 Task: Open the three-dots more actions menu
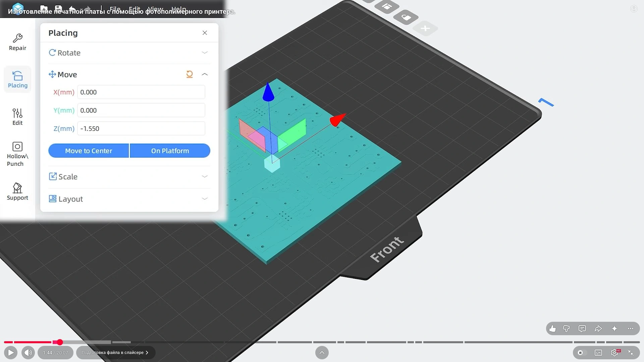click(x=631, y=329)
